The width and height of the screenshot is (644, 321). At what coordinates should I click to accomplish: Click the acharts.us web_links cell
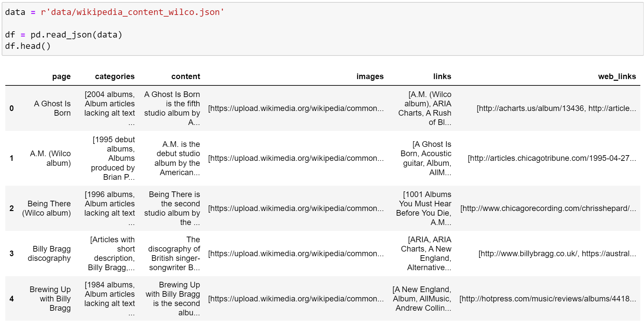pos(556,108)
